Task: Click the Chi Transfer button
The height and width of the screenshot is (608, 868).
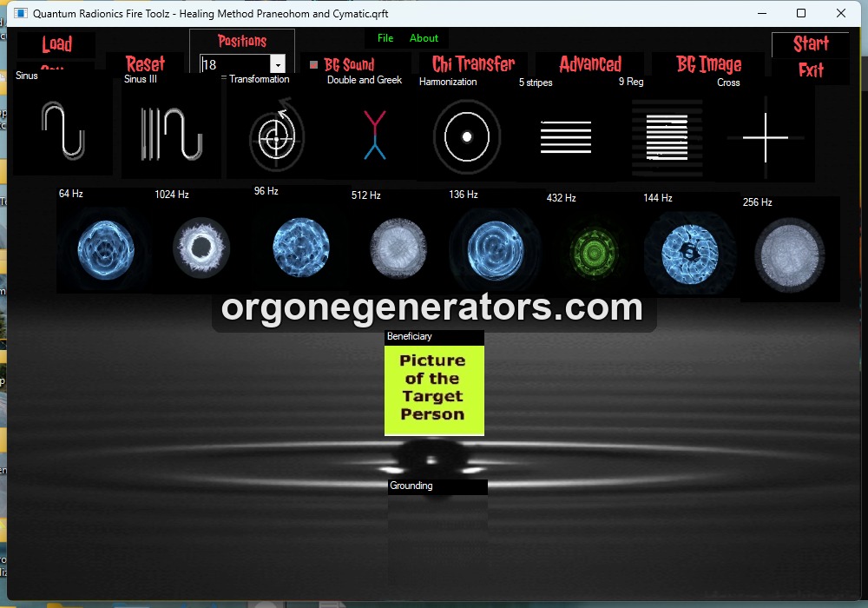Action: coord(473,63)
